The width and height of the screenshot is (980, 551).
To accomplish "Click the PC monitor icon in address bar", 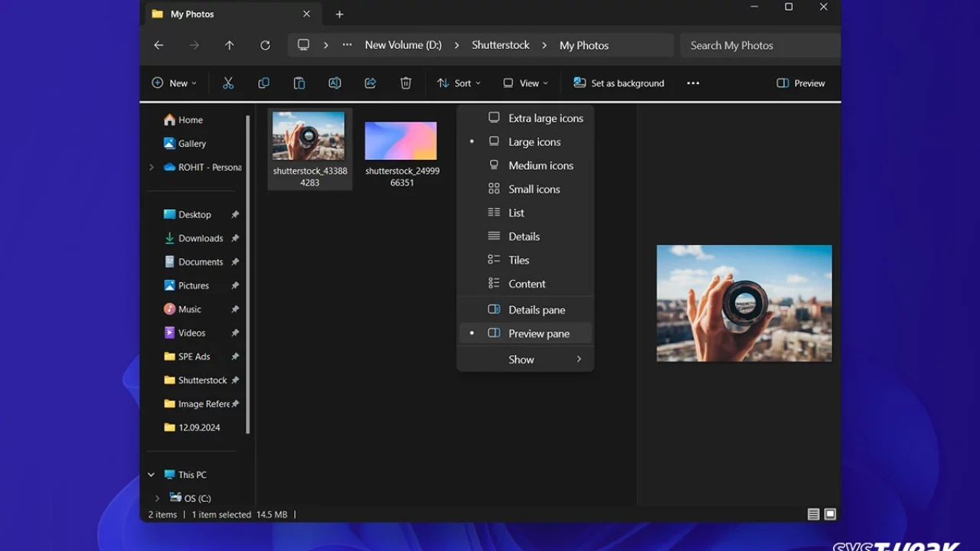I will pos(303,45).
